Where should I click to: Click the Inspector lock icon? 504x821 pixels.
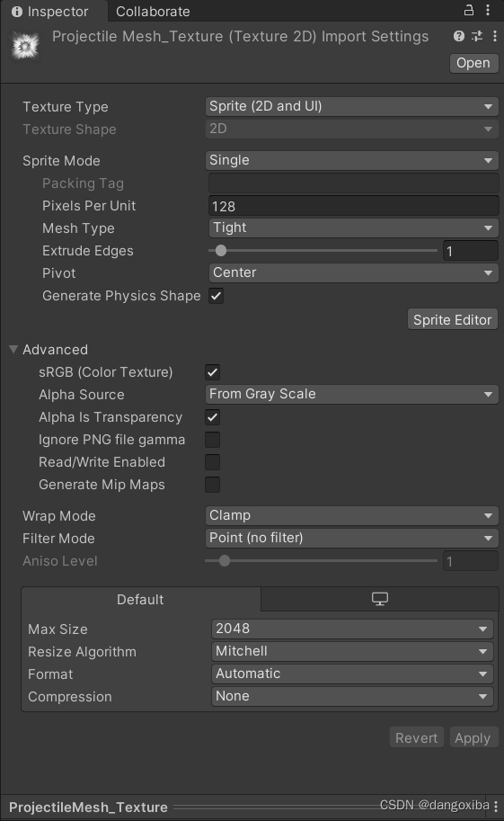[x=469, y=10]
